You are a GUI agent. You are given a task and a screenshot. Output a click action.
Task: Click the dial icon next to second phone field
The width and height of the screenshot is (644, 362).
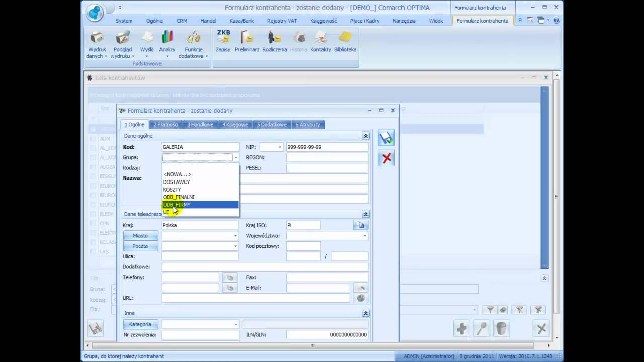[x=230, y=288]
